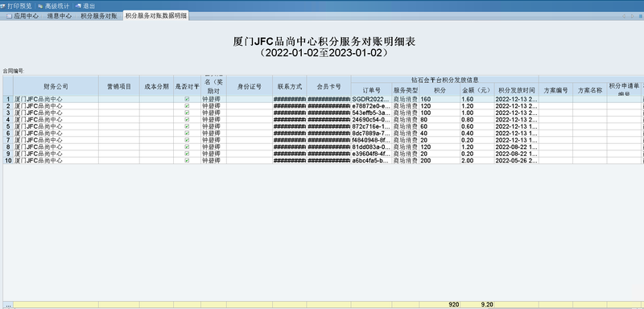Click the 积分 column header
This screenshot has height=309, width=644.
[x=440, y=90]
